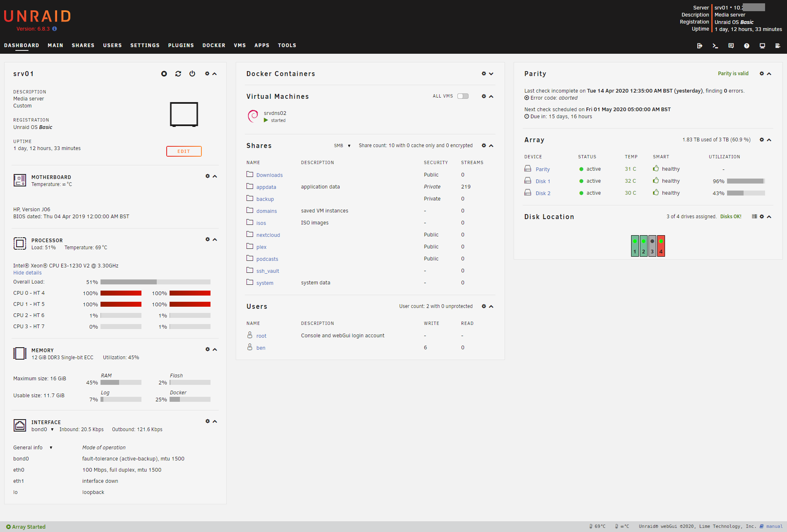Open the terminal icon in top toolbar

[x=715, y=46]
